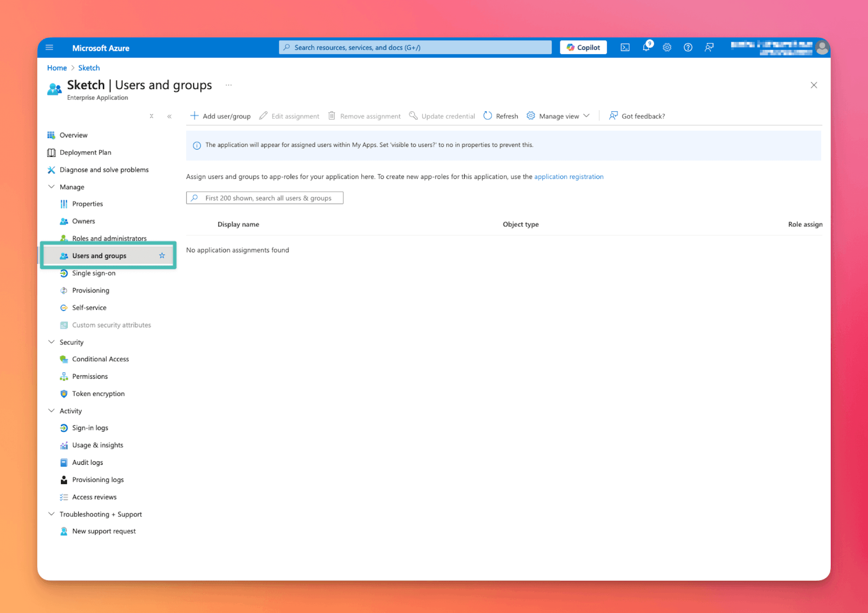Click Refresh in the toolbar

pos(500,116)
